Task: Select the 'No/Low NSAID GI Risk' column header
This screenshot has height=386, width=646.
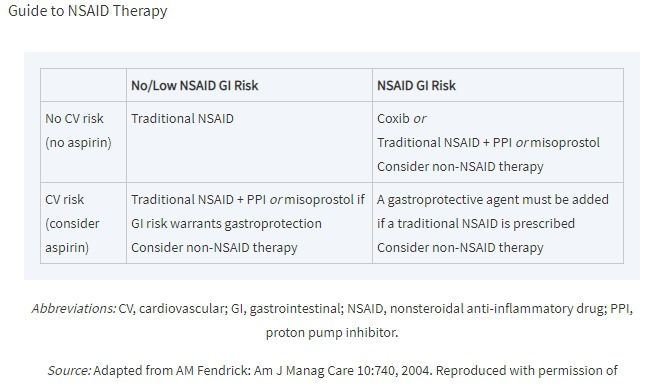Action: pyautogui.click(x=194, y=85)
